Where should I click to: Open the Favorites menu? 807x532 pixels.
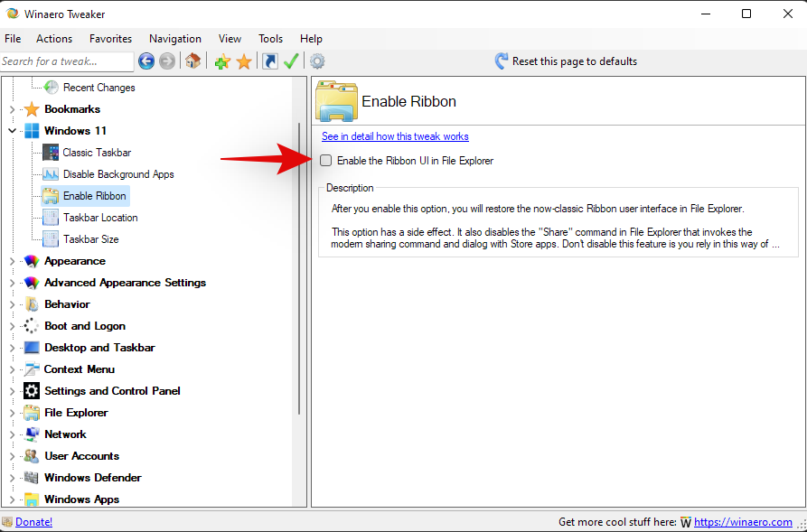click(110, 39)
